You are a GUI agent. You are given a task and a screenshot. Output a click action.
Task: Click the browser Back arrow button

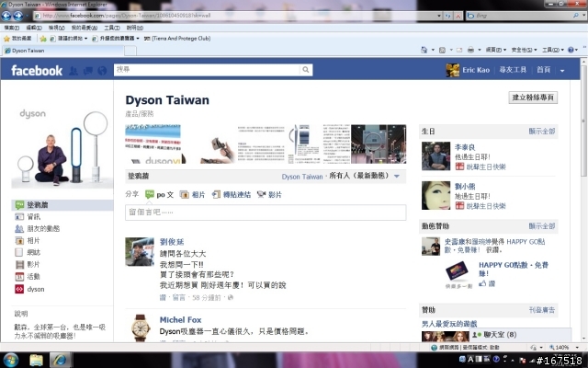click(6, 16)
